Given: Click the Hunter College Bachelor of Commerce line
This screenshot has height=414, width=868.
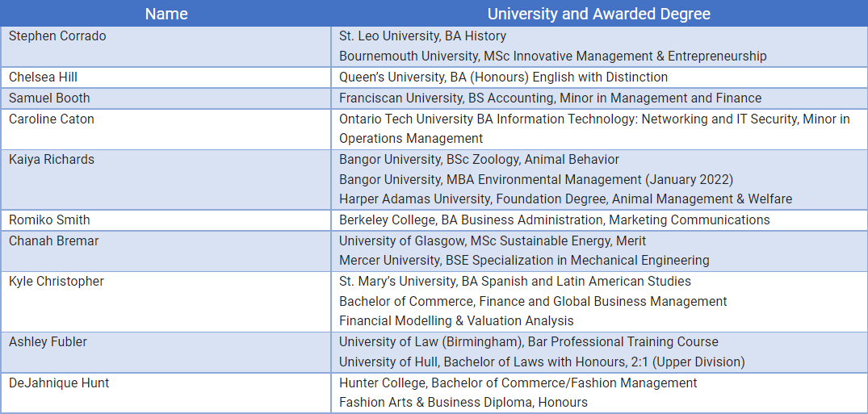Looking at the screenshot, I should click(x=518, y=383).
